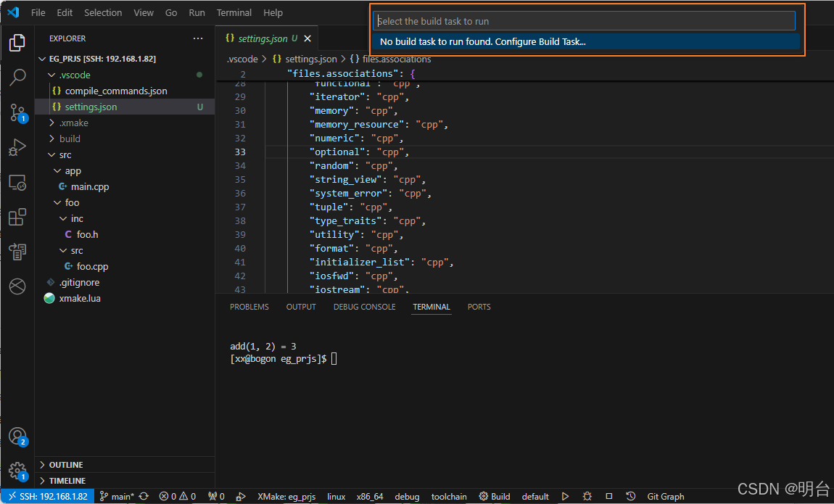Collapse the foo folder

pyautogui.click(x=125, y=202)
